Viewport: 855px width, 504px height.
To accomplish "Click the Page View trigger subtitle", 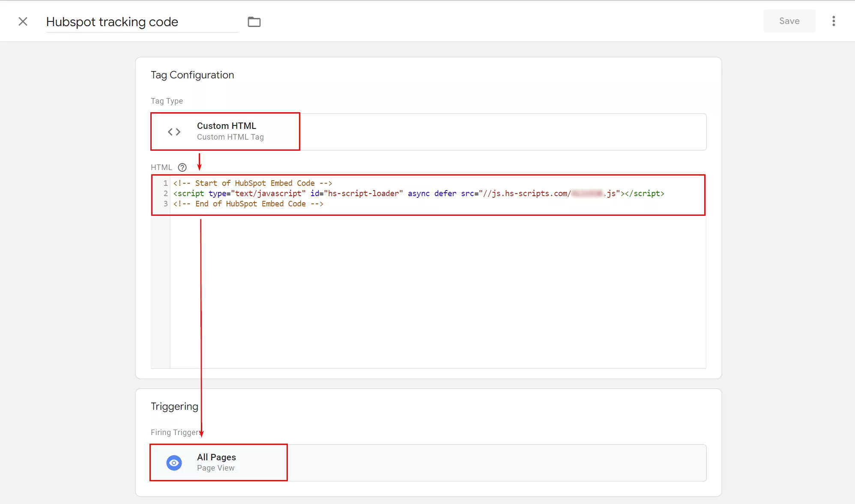I will (216, 468).
